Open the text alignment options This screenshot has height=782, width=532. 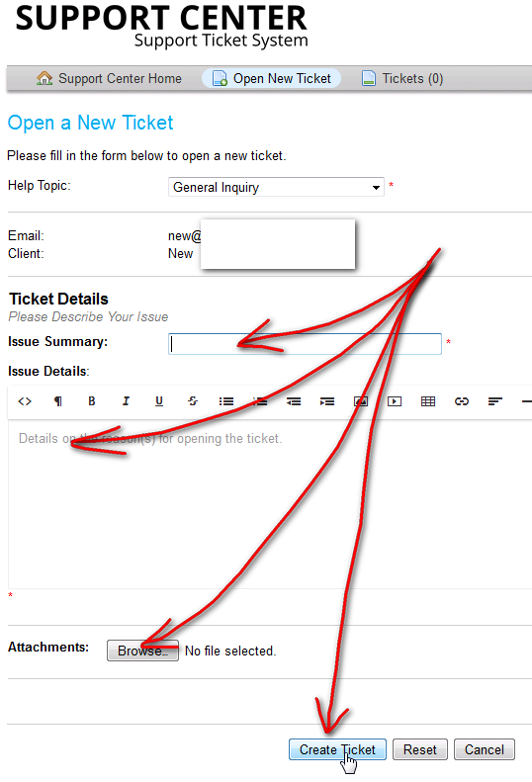pos(495,401)
